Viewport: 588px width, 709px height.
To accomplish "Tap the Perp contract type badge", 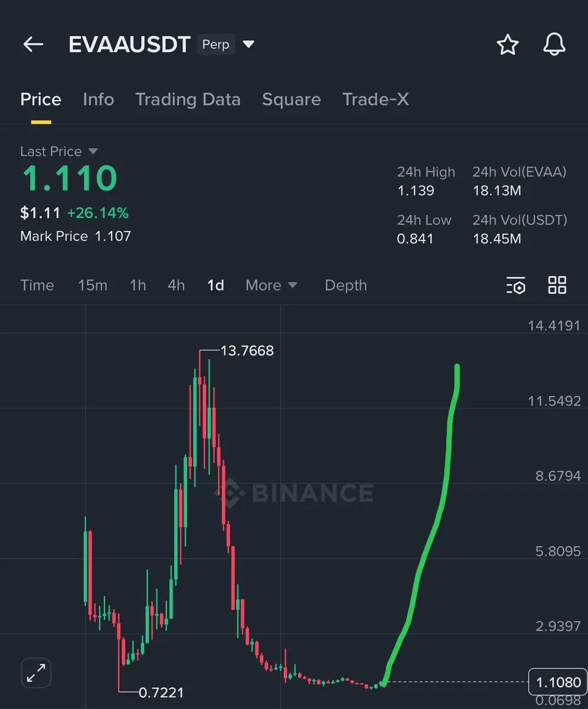I will pyautogui.click(x=215, y=44).
